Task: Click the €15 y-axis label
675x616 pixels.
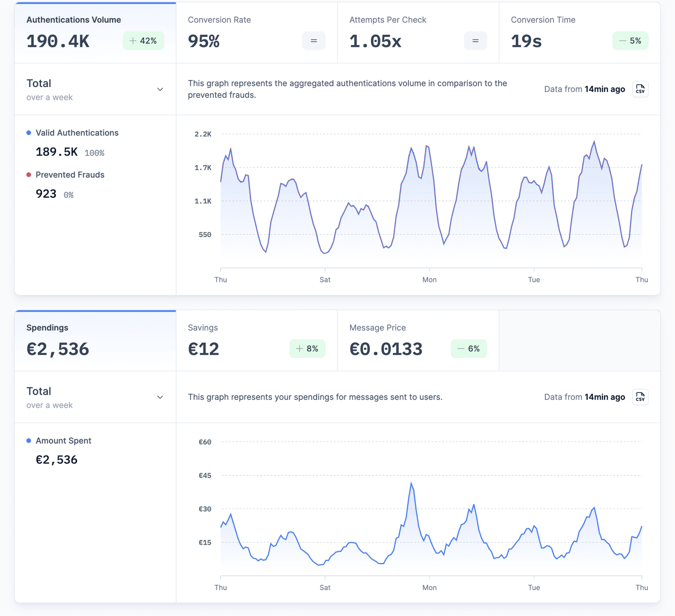Action: 205,543
